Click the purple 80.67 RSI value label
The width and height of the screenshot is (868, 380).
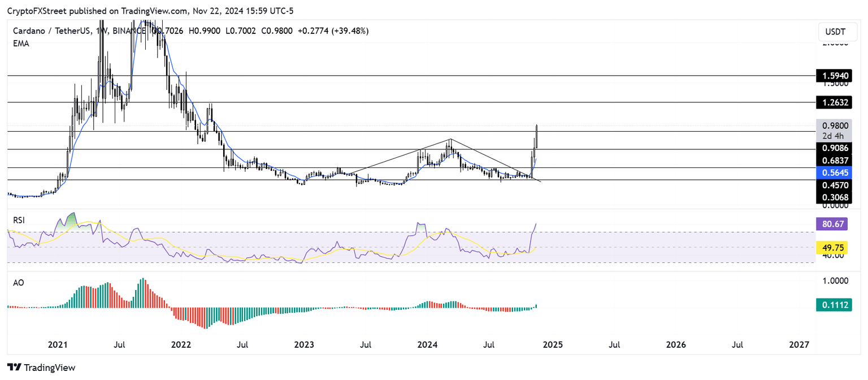(x=834, y=224)
